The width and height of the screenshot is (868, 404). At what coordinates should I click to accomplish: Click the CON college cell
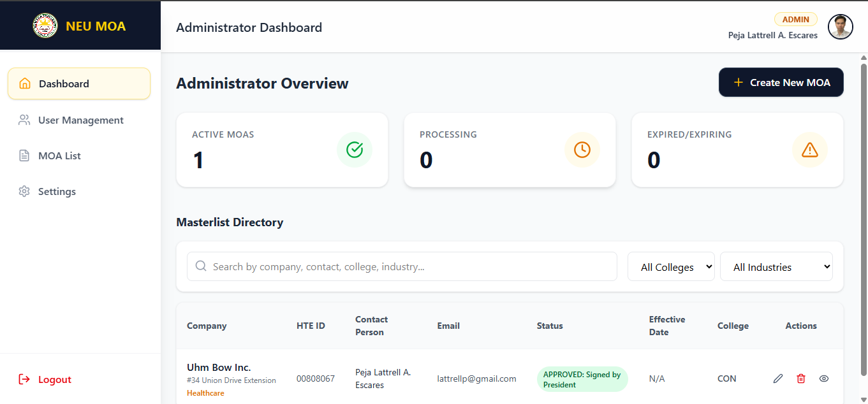[727, 379]
